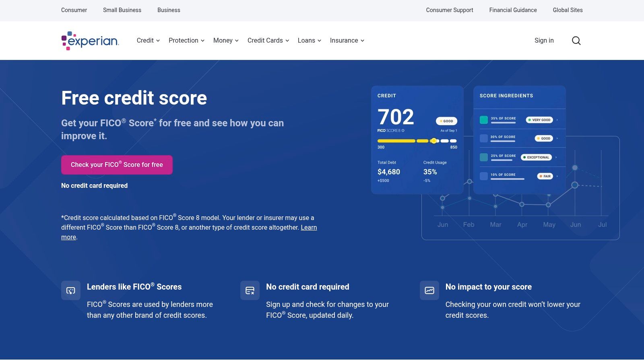
Task: Switch to the Business tab
Action: pos(169,10)
